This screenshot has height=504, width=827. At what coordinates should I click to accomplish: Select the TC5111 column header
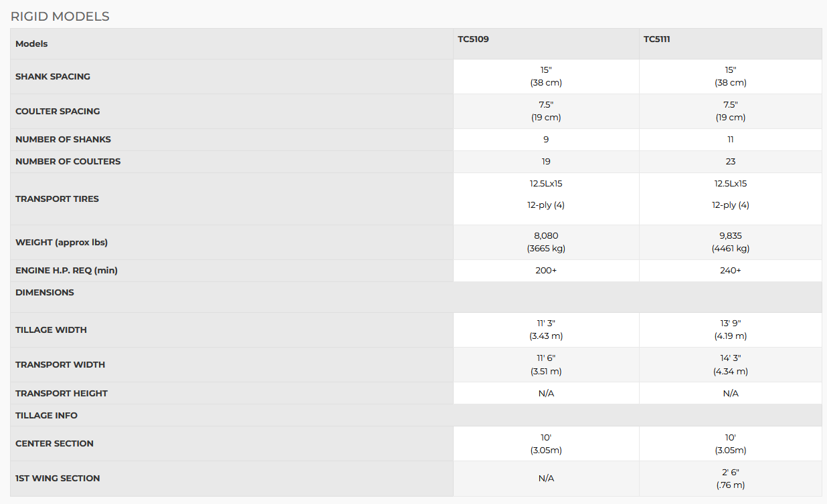point(657,39)
